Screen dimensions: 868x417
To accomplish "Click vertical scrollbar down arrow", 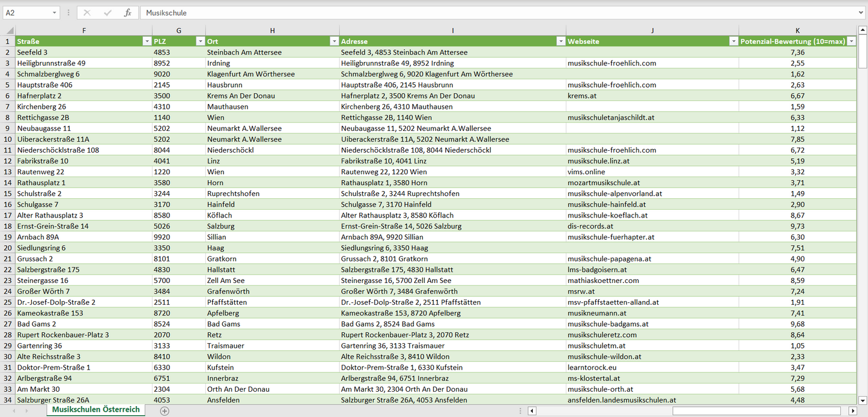I will [863, 400].
